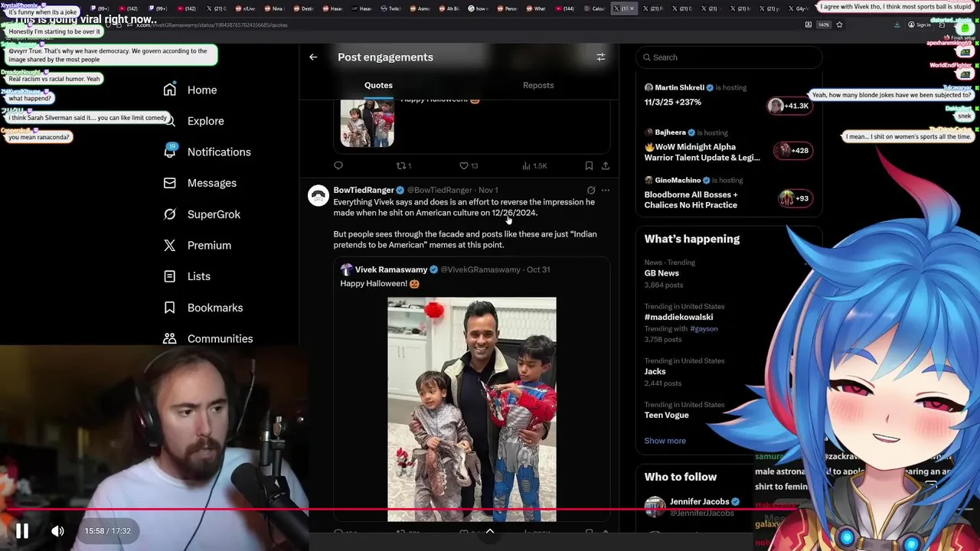Open the quoted Halloween family photo
Viewport: 980px width, 551px height.
472,409
